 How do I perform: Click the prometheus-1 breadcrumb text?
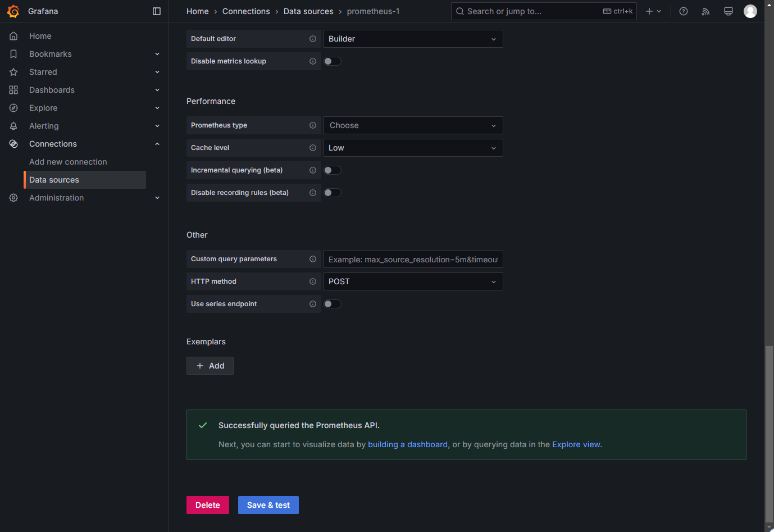click(x=373, y=11)
